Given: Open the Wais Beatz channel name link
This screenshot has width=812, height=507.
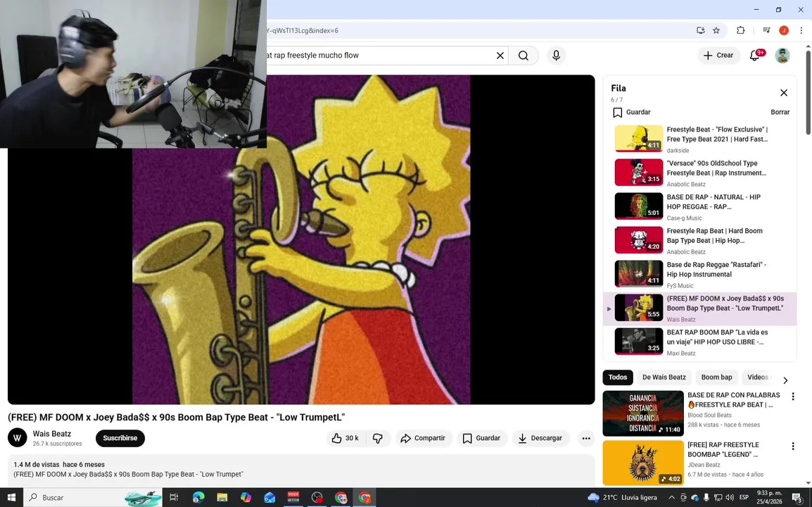Looking at the screenshot, I should [52, 434].
